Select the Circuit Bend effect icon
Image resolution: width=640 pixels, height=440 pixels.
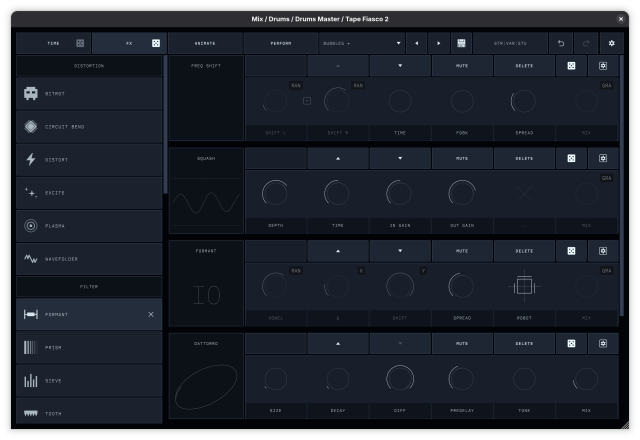point(31,127)
